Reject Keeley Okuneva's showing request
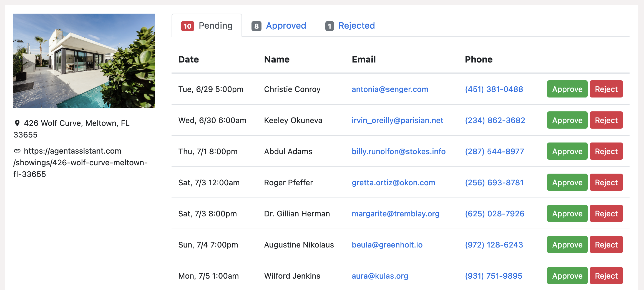This screenshot has width=644, height=290. tap(606, 120)
